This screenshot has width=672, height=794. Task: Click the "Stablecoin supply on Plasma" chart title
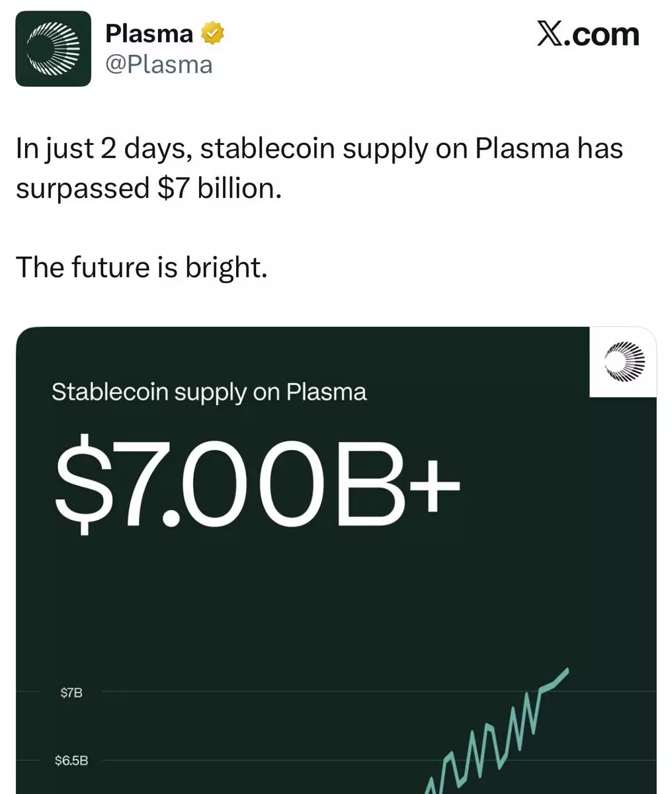(x=209, y=392)
